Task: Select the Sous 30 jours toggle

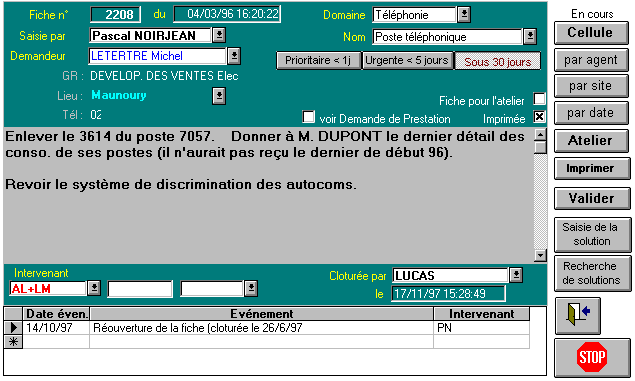Action: point(498,62)
